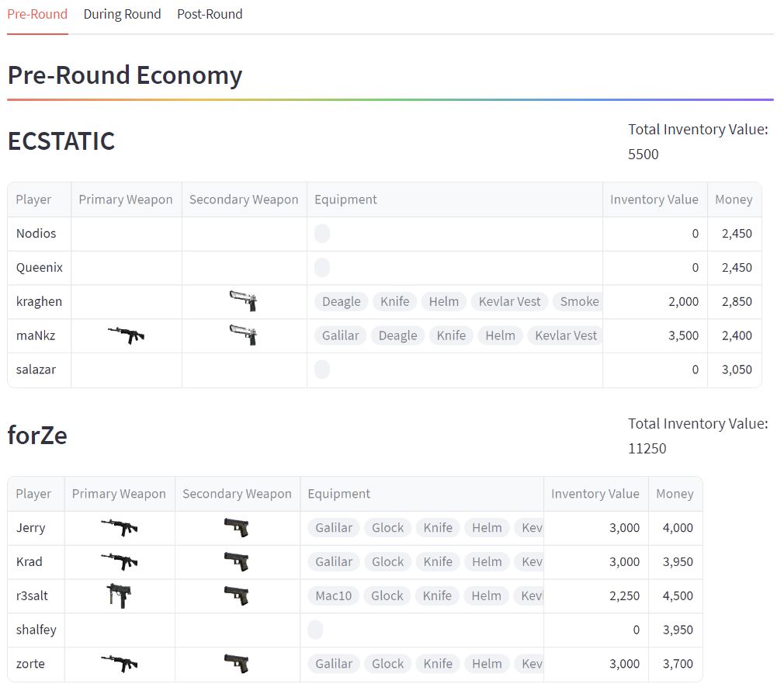Click maNkz's Deagle secondary weapon icon
The image size is (784, 698).
pos(244,335)
